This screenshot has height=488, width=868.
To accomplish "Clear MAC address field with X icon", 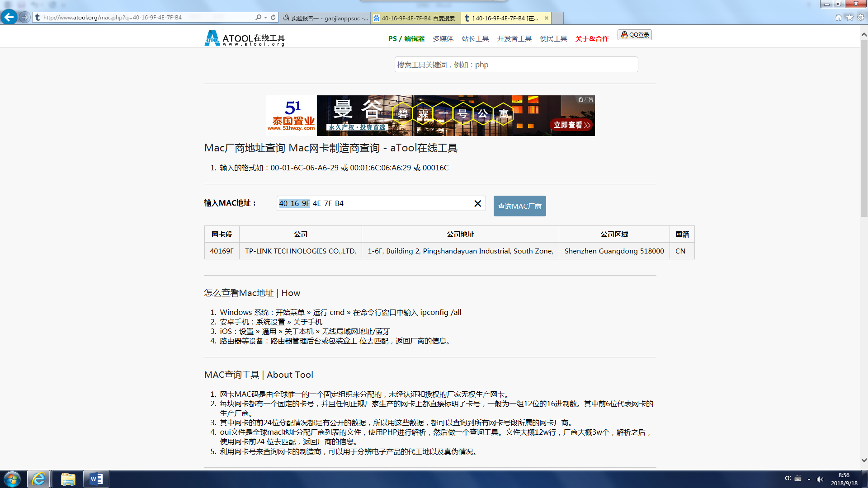I will pos(477,203).
